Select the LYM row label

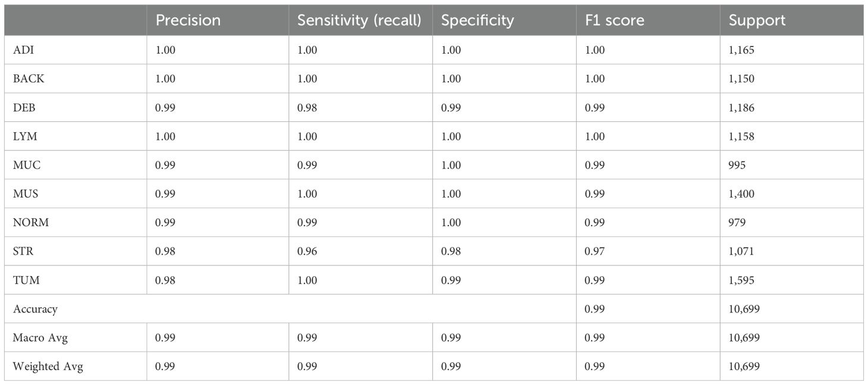(x=25, y=136)
